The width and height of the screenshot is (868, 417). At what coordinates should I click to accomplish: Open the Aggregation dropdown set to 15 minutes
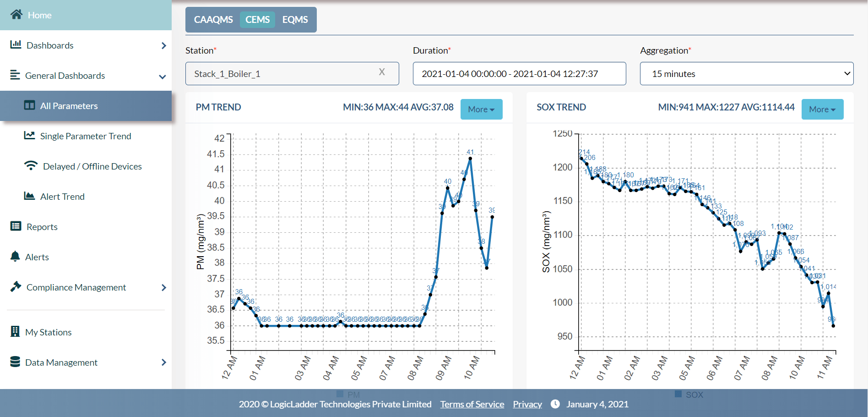pos(746,73)
